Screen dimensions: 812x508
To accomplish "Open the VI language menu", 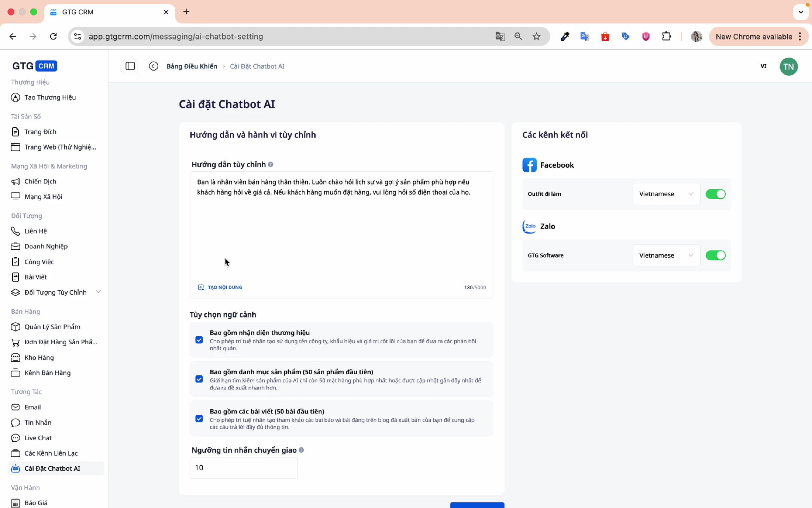I will coord(764,66).
